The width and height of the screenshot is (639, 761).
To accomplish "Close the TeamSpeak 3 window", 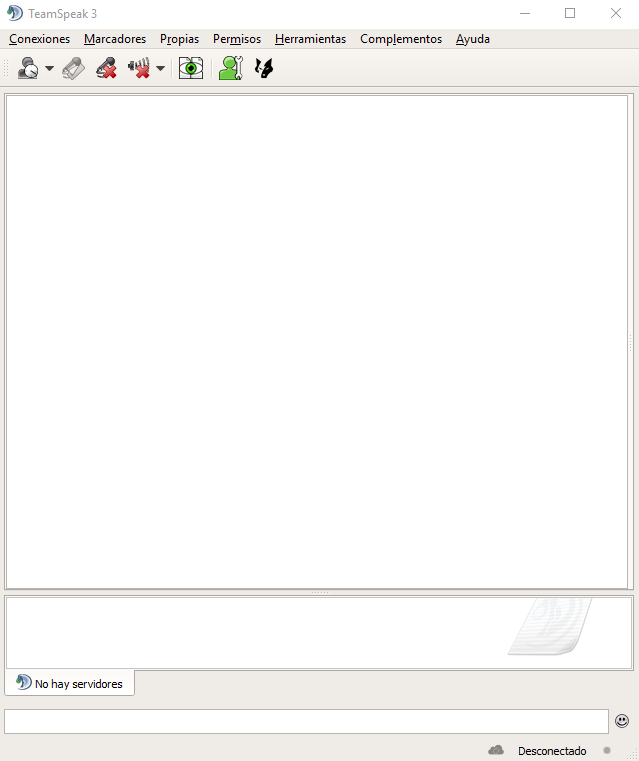I will 616,14.
